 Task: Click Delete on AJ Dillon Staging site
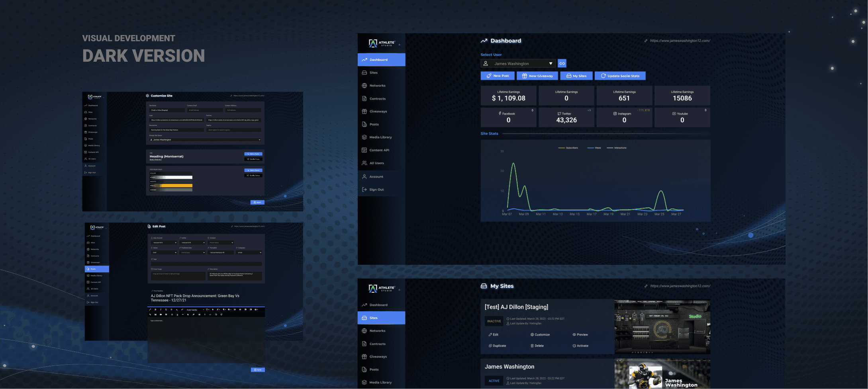click(537, 346)
